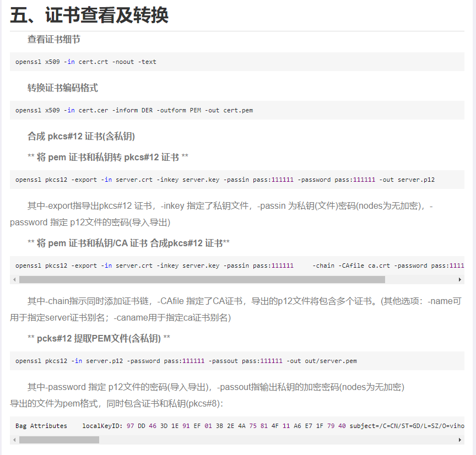Click the pkcs12 -export command ending server.p12
Image resolution: width=476 pixels, height=455 pixels.
pos(225,180)
